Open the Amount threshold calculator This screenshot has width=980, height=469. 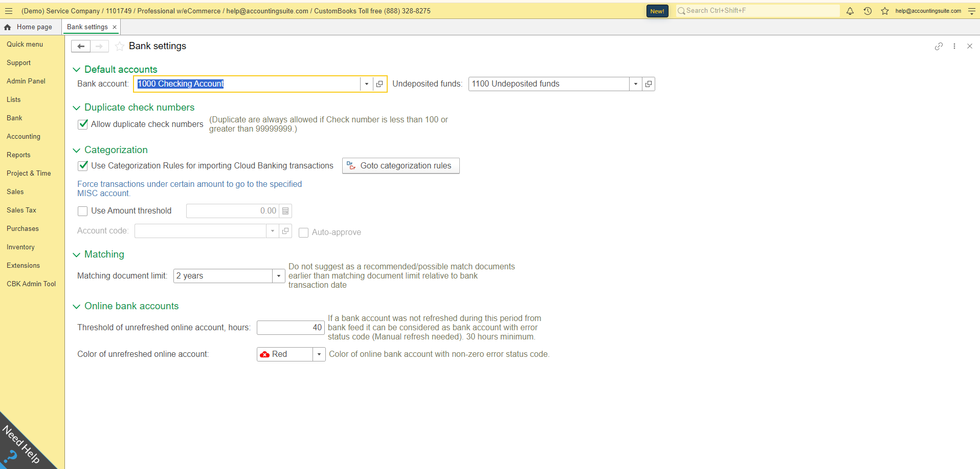tap(285, 211)
